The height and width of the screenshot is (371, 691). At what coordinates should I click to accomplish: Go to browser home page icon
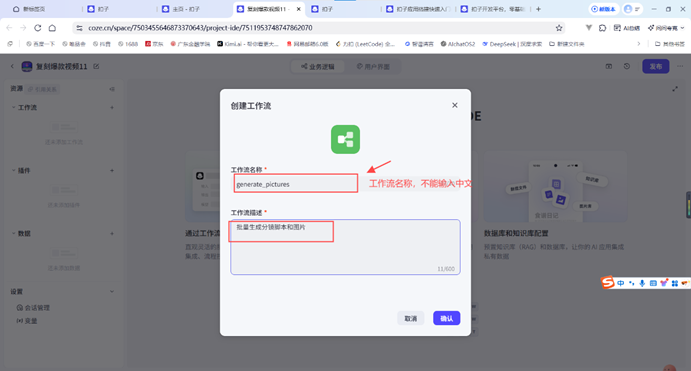[x=52, y=28]
